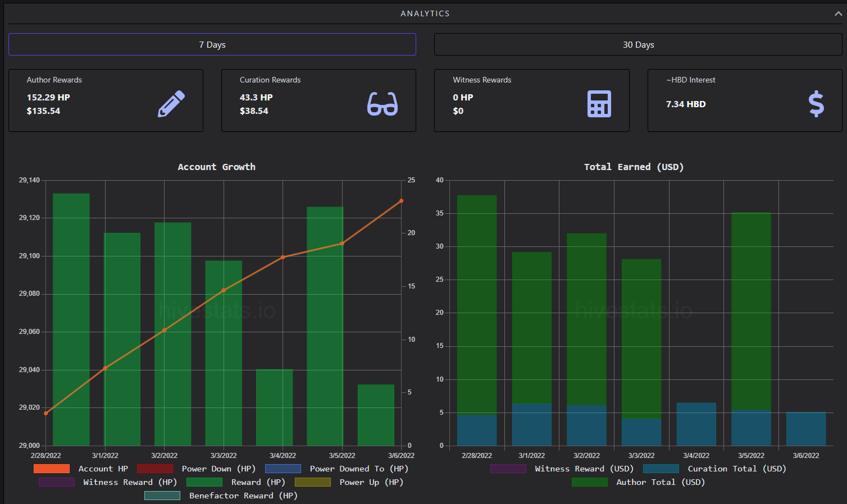Toggle Power Up (HP) legend entry

click(x=349, y=482)
